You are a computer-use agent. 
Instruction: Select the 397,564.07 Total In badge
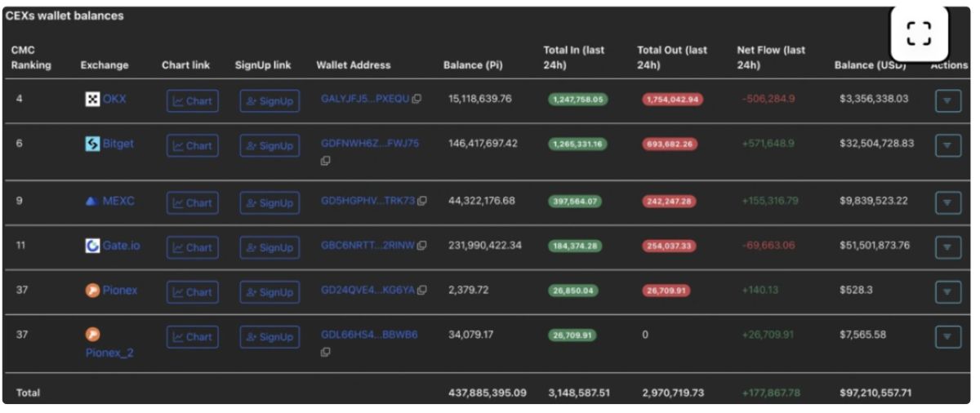[x=575, y=202]
